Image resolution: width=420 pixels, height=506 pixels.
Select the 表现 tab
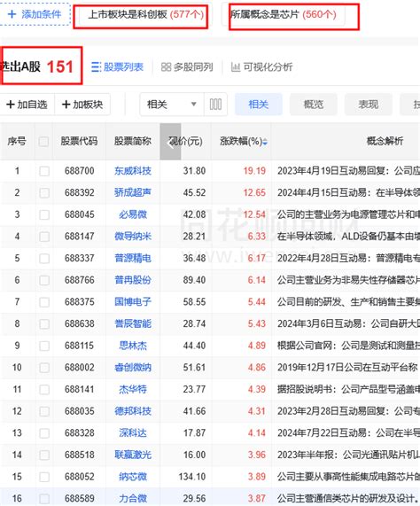click(368, 105)
